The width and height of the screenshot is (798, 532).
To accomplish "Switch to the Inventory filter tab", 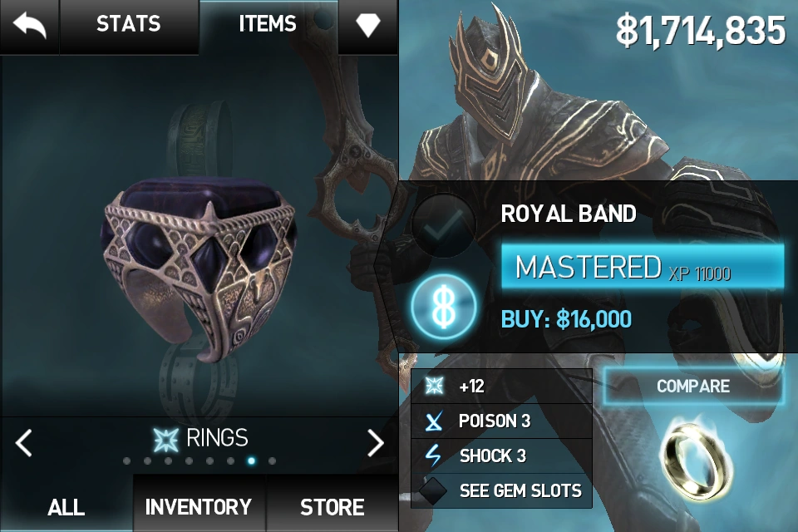I will click(199, 506).
